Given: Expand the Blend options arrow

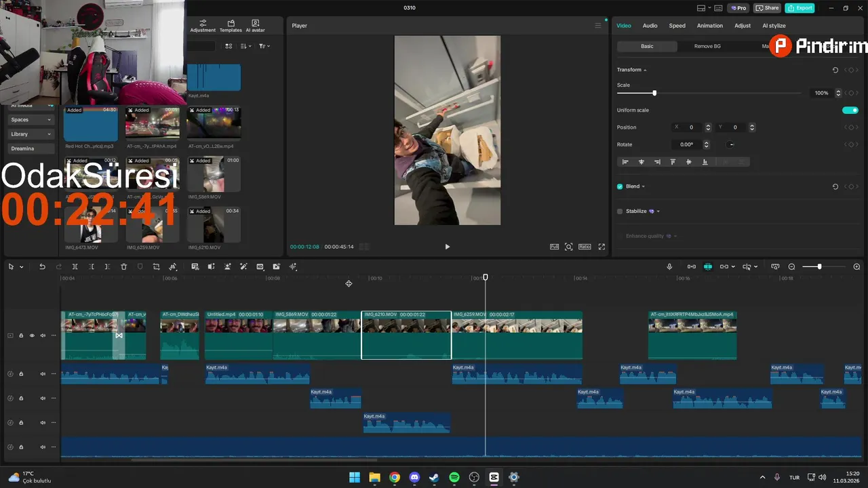Looking at the screenshot, I should point(643,186).
